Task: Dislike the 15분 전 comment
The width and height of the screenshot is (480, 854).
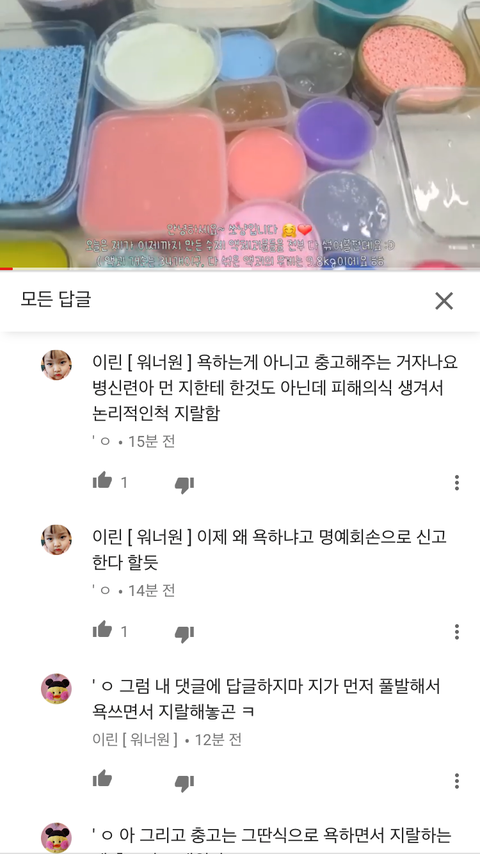Action: click(x=184, y=484)
